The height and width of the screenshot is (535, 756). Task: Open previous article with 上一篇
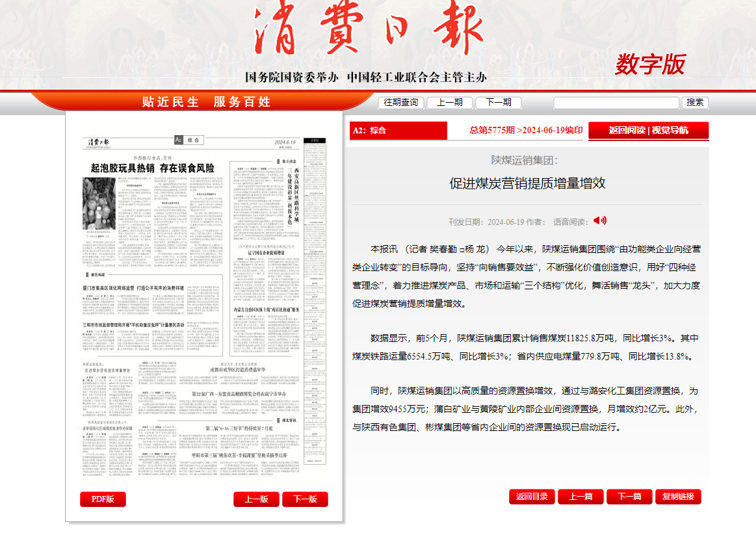[580, 497]
